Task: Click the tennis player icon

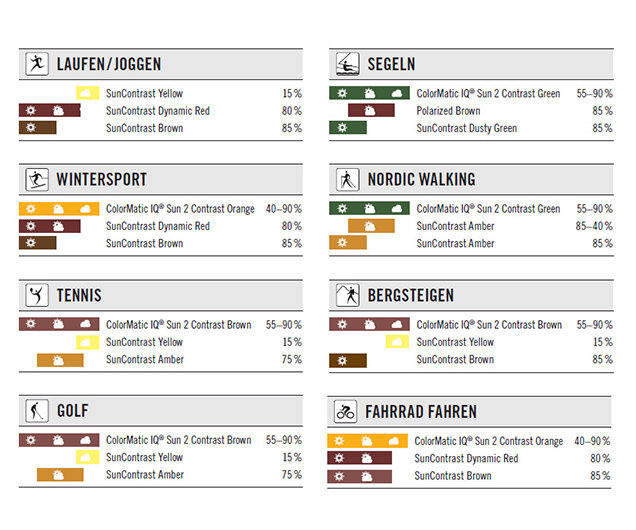Action: point(37,295)
